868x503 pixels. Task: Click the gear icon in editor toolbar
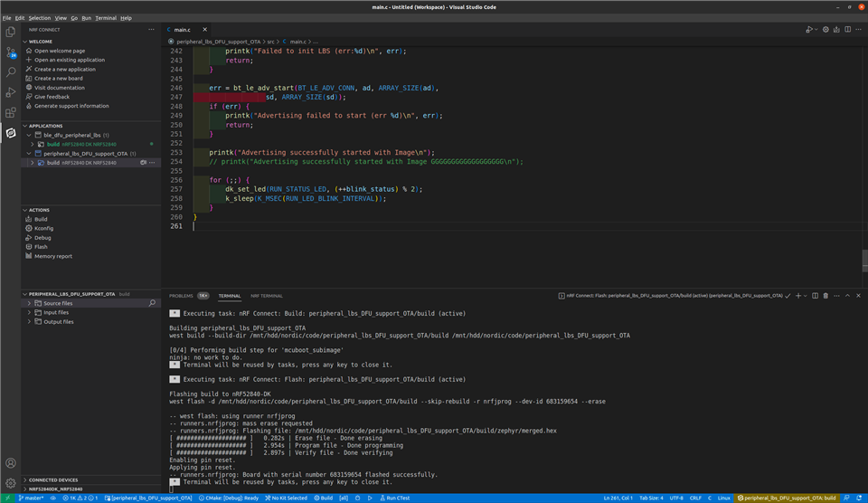tap(826, 30)
